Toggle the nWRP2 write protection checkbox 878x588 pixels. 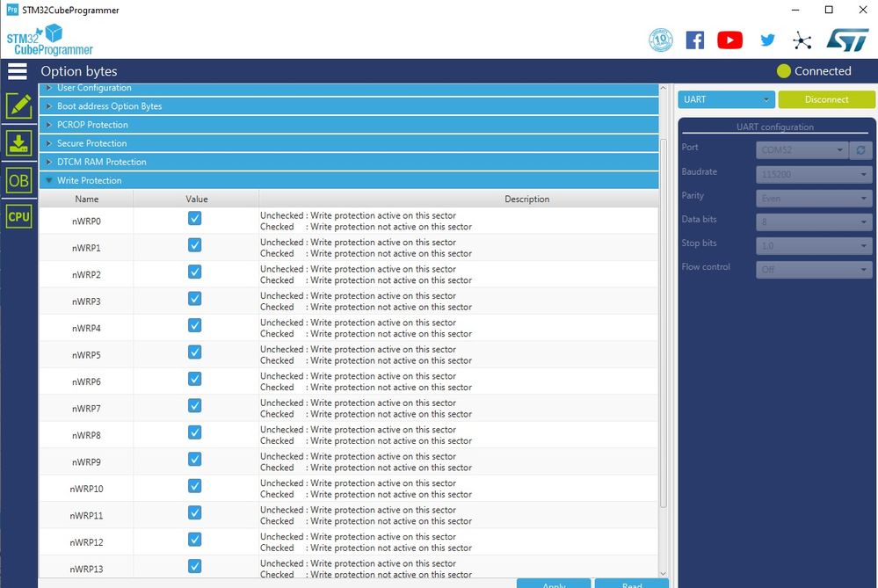pyautogui.click(x=194, y=272)
